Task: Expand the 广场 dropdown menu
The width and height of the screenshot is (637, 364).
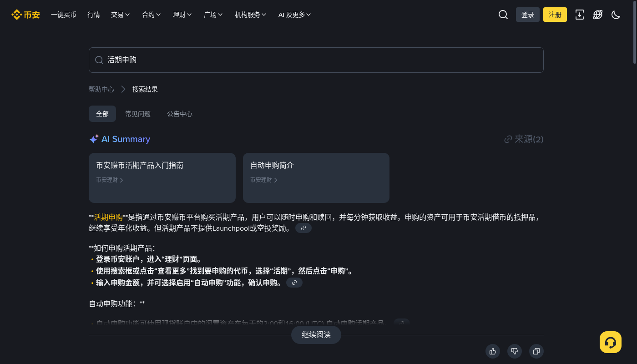Action: (x=213, y=15)
